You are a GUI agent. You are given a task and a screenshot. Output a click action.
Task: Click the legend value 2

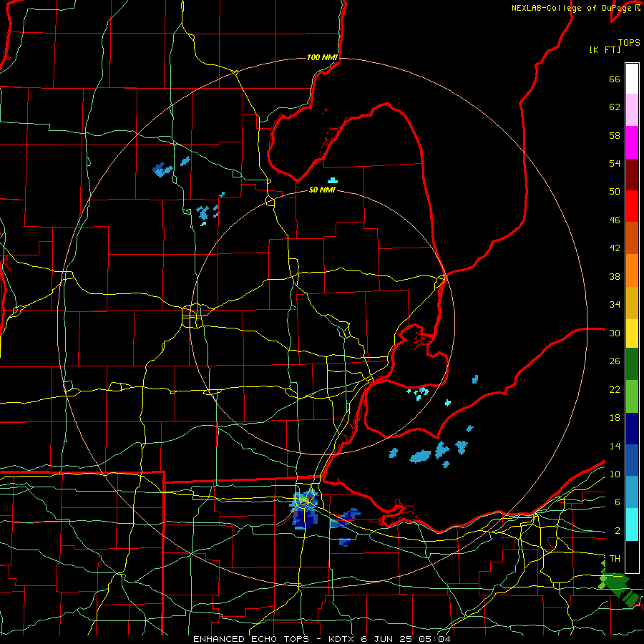tap(618, 531)
